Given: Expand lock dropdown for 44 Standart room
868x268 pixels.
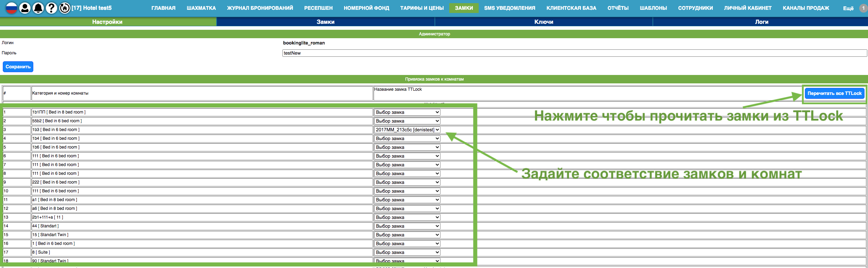Looking at the screenshot, I should pyautogui.click(x=407, y=226).
